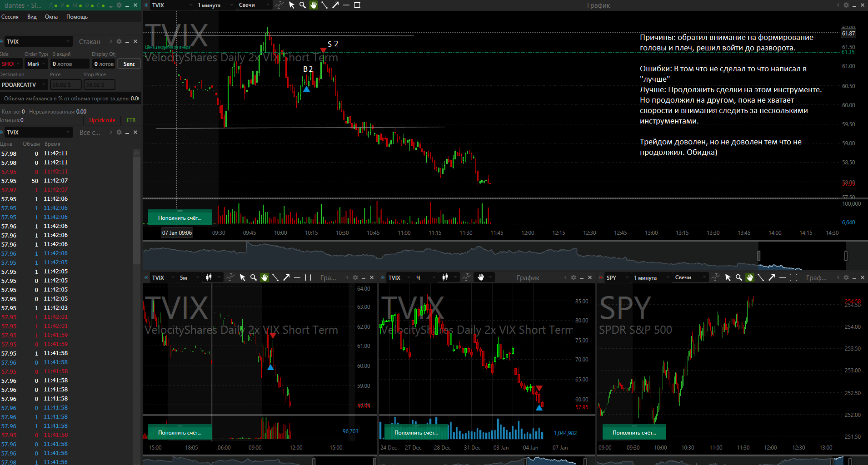Toggle the hand pan tool in the top TVIX chart
This screenshot has height=465, width=868.
pyautogui.click(x=314, y=5)
